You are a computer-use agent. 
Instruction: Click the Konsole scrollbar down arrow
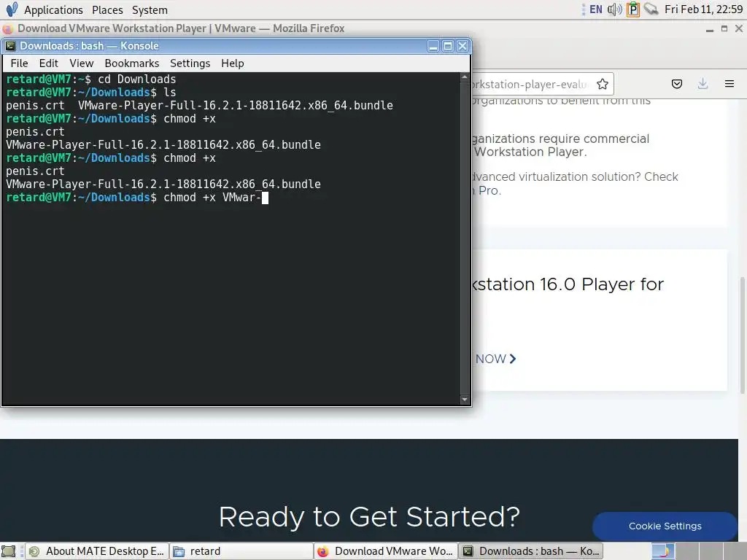(465, 400)
